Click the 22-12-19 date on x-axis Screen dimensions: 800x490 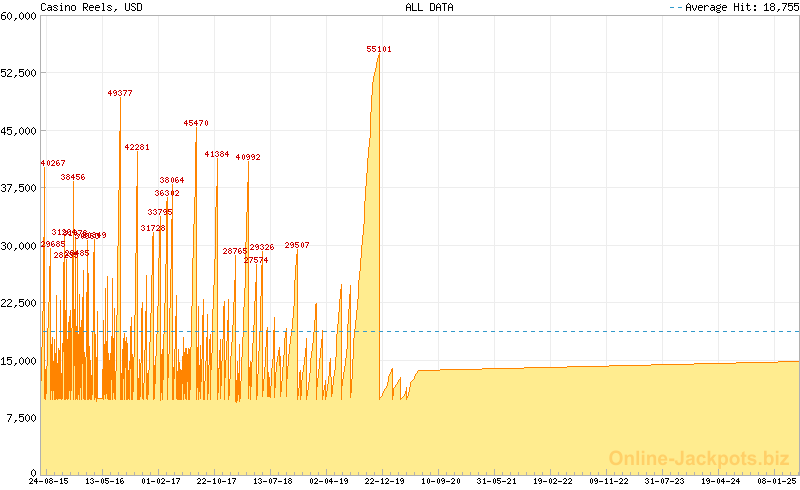[384, 481]
